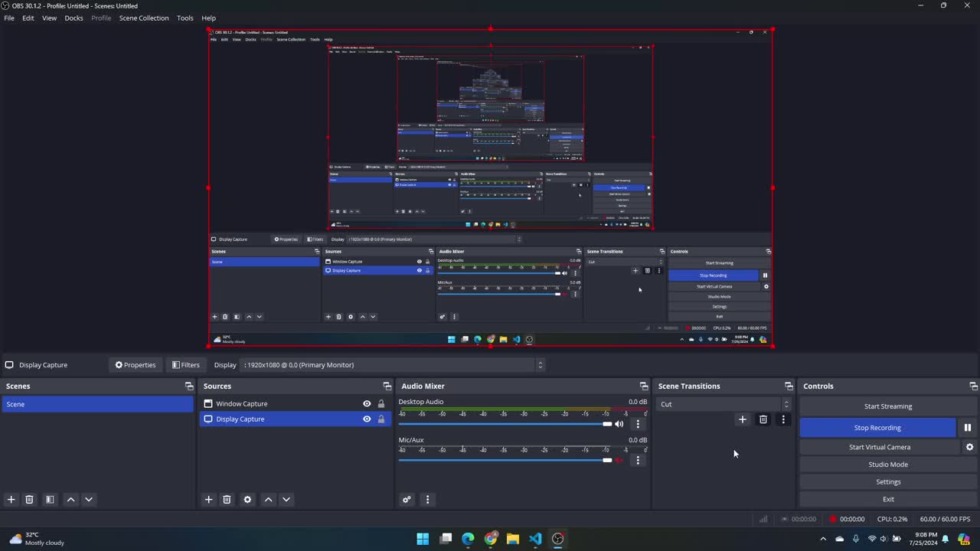Add a transition with plus icon
Viewport: 980px width, 551px height.
742,419
